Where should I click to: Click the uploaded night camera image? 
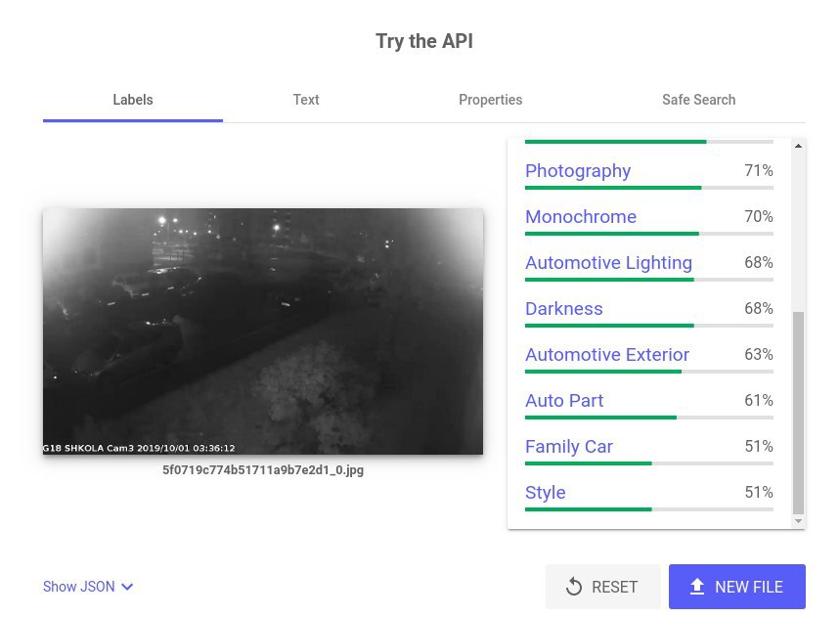(263, 331)
